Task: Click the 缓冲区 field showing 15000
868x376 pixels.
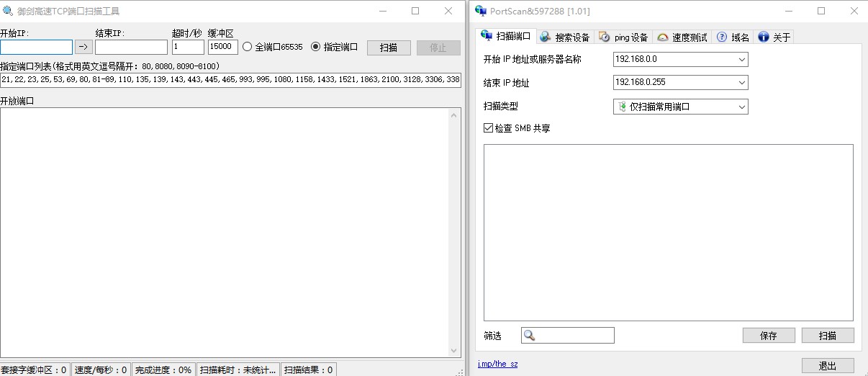Action: tap(223, 47)
